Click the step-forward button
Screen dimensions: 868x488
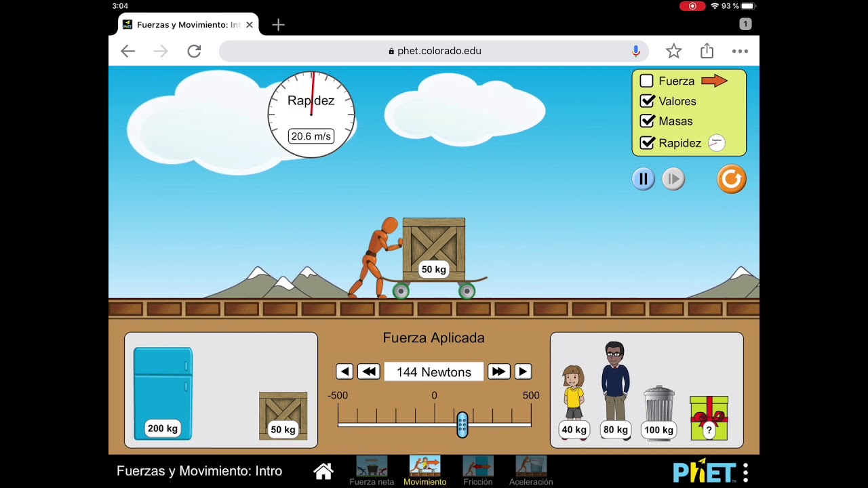click(673, 179)
